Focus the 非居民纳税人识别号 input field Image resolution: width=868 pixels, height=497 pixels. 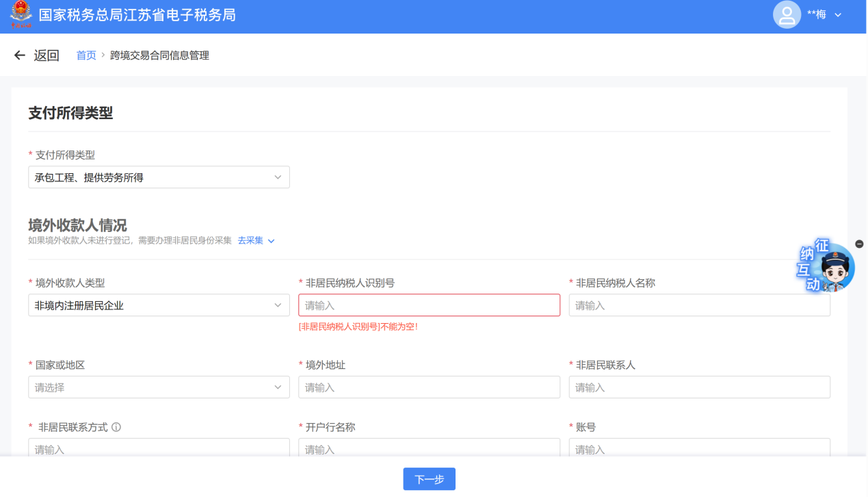(x=429, y=305)
